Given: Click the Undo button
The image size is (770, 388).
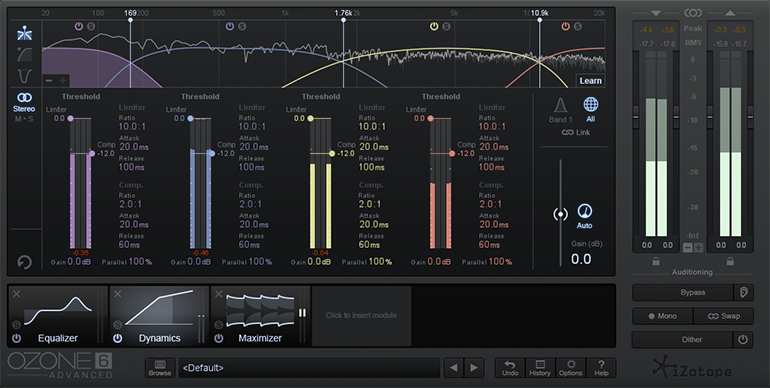Looking at the screenshot, I should 510,367.
